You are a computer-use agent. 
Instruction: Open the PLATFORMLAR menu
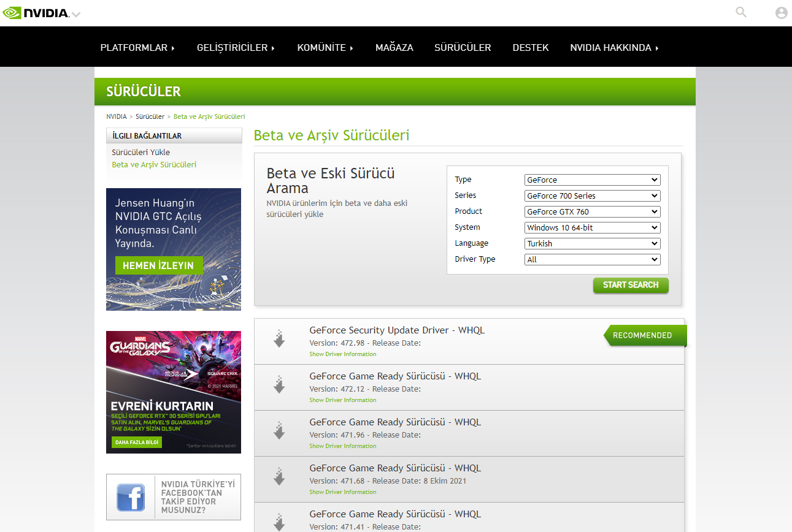point(137,48)
